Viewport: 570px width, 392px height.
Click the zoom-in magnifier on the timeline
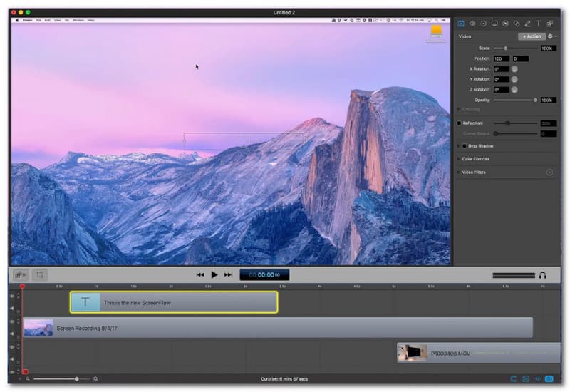click(95, 379)
